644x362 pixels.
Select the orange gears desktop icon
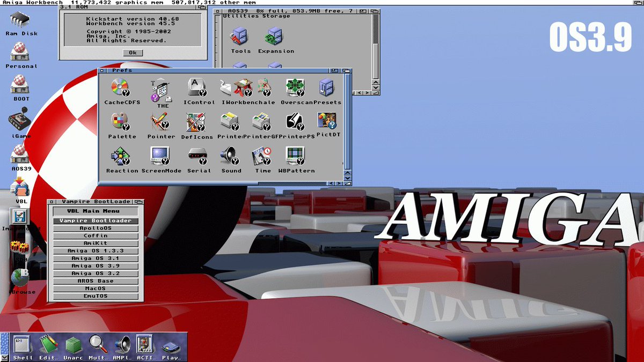[19, 247]
